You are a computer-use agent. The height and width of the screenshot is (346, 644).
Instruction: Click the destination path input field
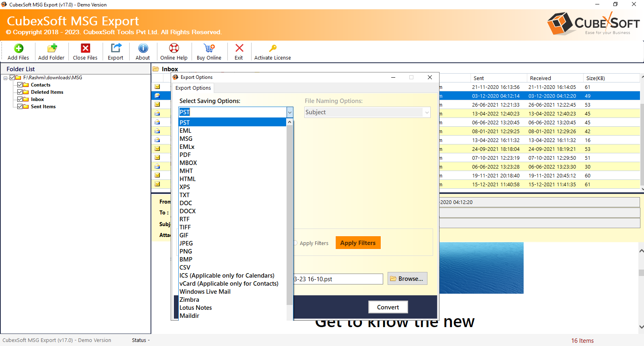click(x=338, y=279)
